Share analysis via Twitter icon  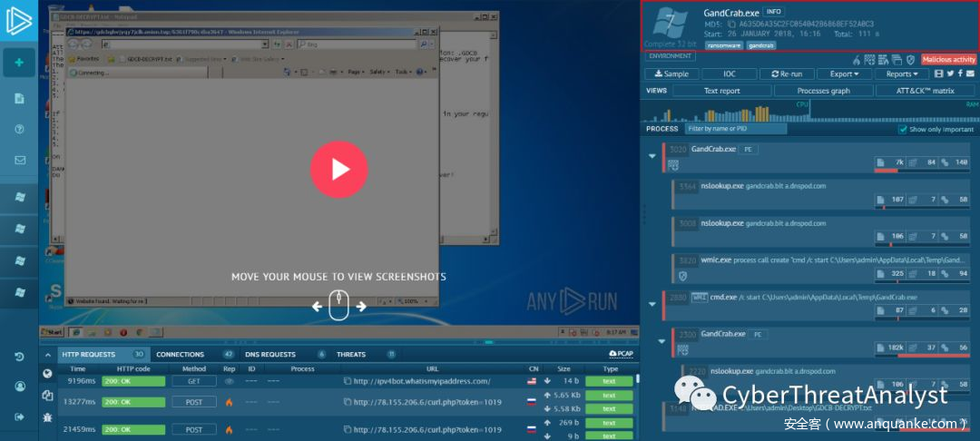[950, 73]
